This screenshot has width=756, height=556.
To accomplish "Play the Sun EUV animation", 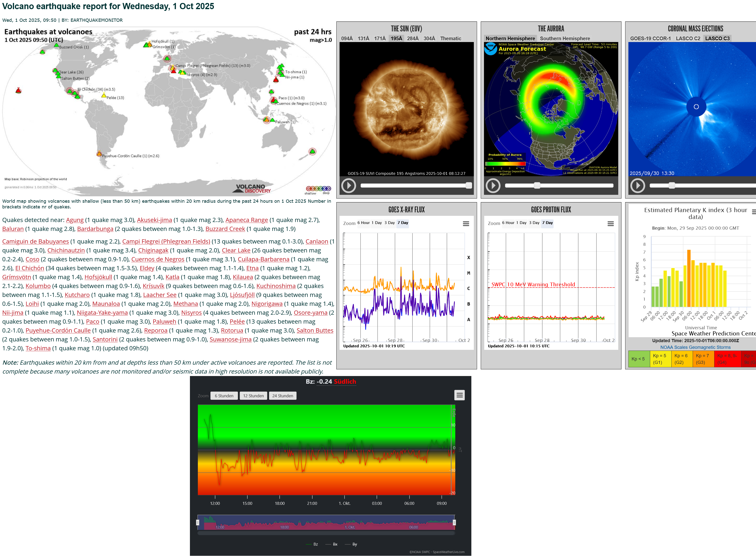I will tap(348, 185).
